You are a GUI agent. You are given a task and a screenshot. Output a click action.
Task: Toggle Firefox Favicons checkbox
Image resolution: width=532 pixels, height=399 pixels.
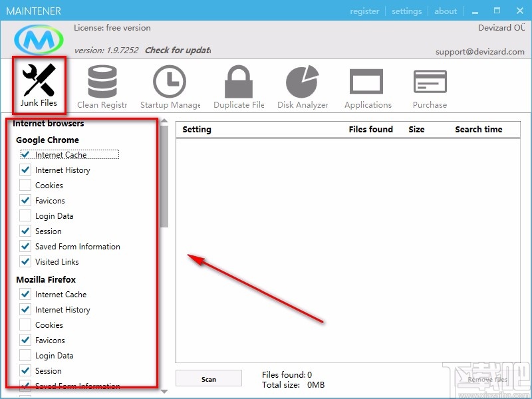[x=25, y=340]
